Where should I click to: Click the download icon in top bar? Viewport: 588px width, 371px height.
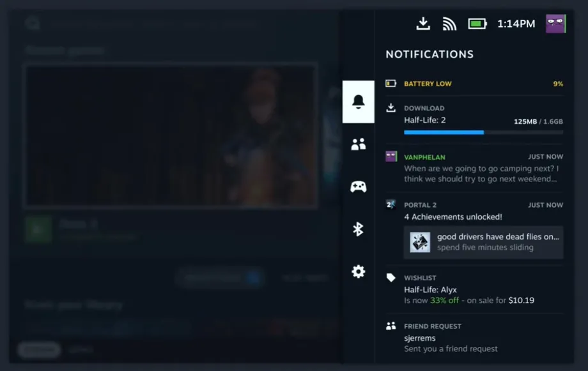coord(422,24)
